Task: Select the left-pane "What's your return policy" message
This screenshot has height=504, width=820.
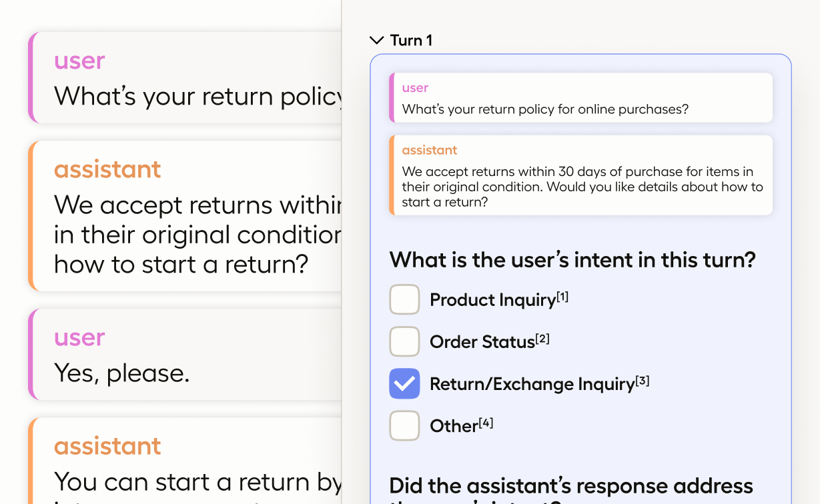Action: pos(187,79)
